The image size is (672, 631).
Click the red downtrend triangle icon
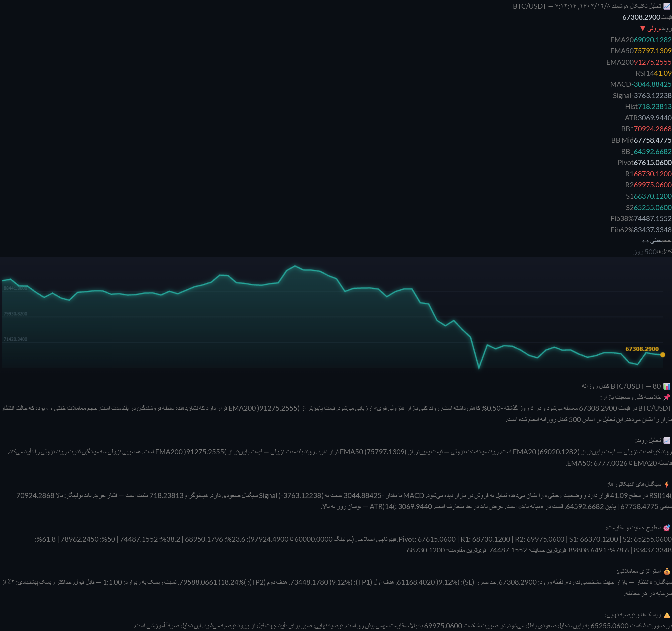coord(643,28)
